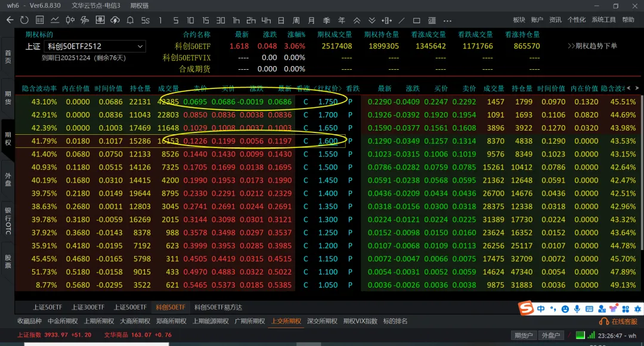Image resolution: width=644 pixels, height=346 pixels.
Task: Click the 在线客服 support link
Action: [618, 322]
